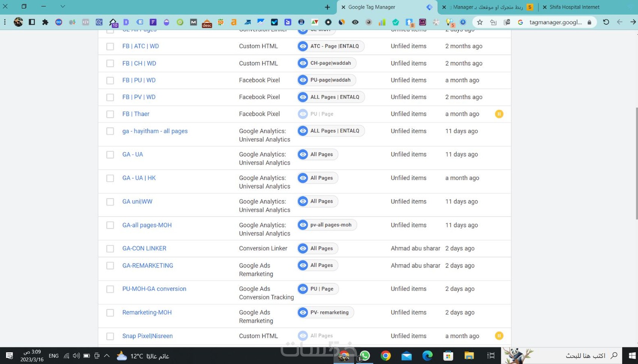The width and height of the screenshot is (638, 364).
Task: Click the page's vertical scrollbar thumb
Action: click(x=636, y=163)
